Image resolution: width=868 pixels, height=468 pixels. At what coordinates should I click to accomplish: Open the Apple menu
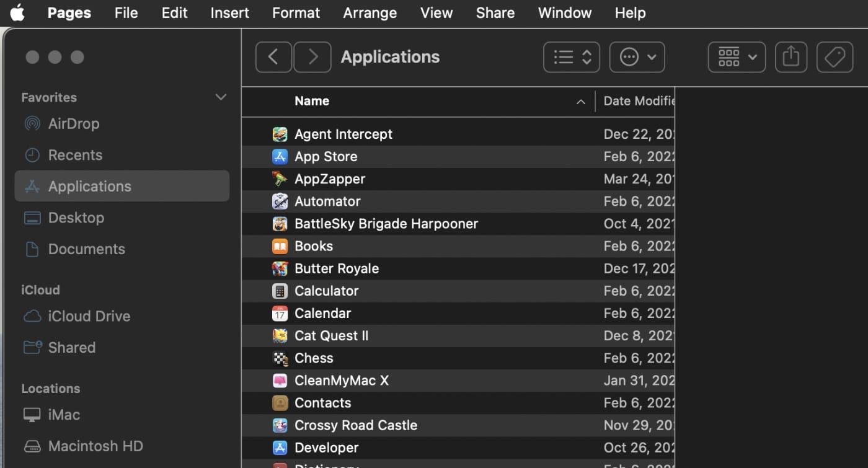tap(17, 12)
